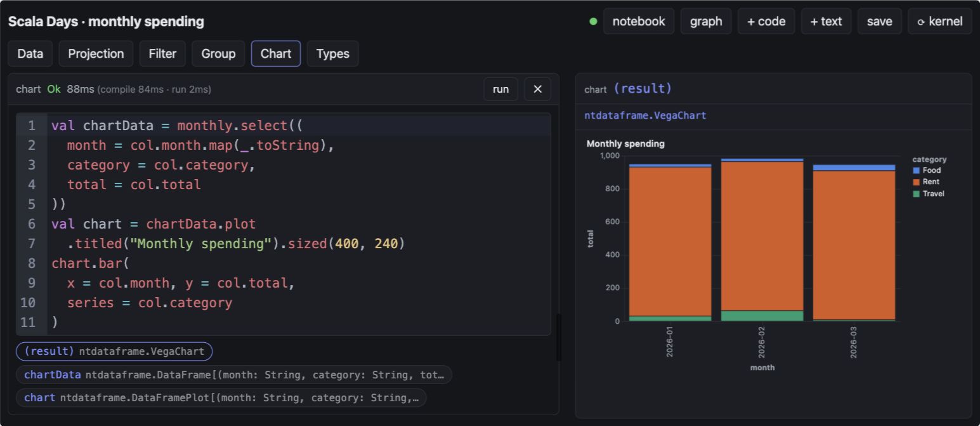
Task: Click the "Monthly spending" chart title
Action: tap(625, 143)
